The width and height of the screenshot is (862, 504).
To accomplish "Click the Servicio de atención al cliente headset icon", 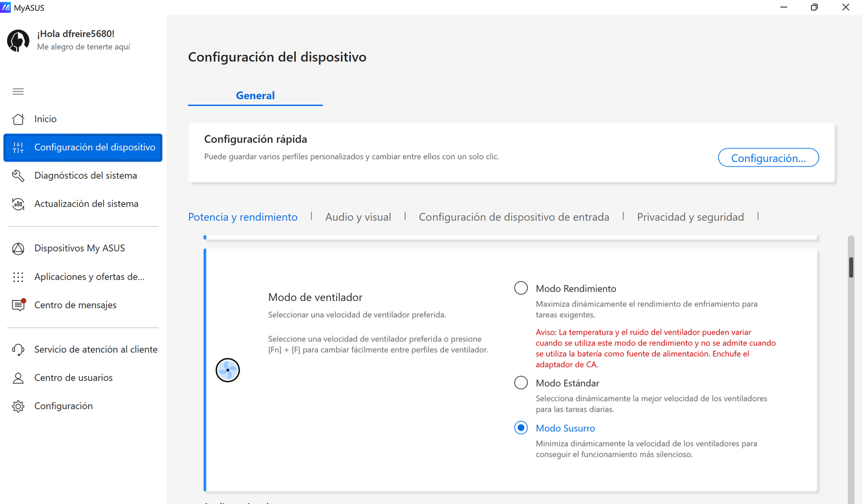I will pos(18,349).
